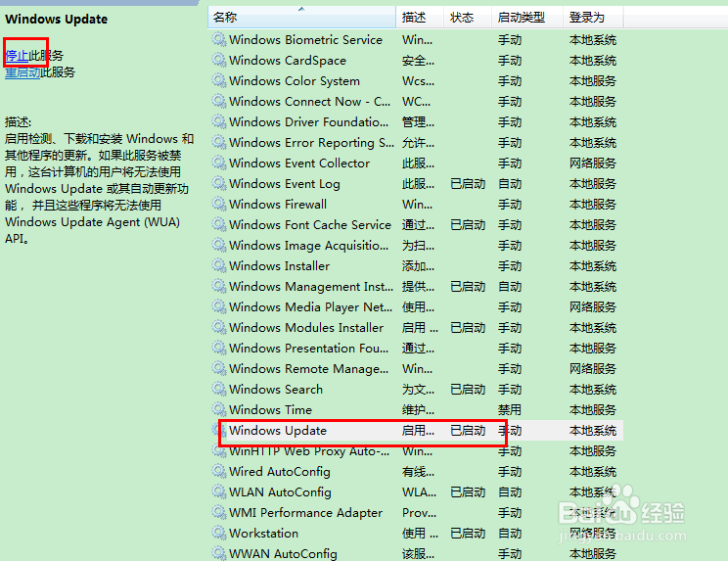
Task: Select the Windows Presentation Foundation name
Action: 309,348
